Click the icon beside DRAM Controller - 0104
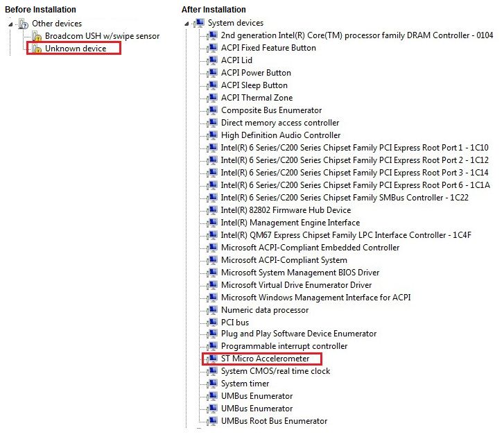Screen dimensions: 504x437 point(212,35)
